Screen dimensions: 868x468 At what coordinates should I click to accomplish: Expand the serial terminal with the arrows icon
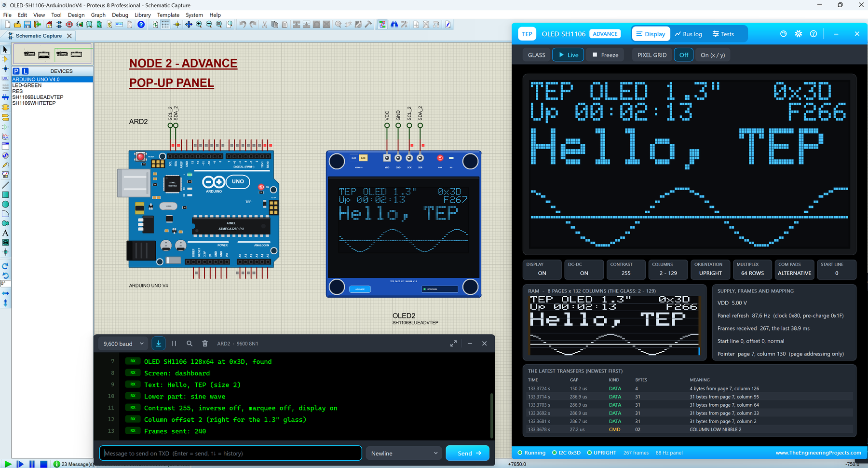click(453, 344)
